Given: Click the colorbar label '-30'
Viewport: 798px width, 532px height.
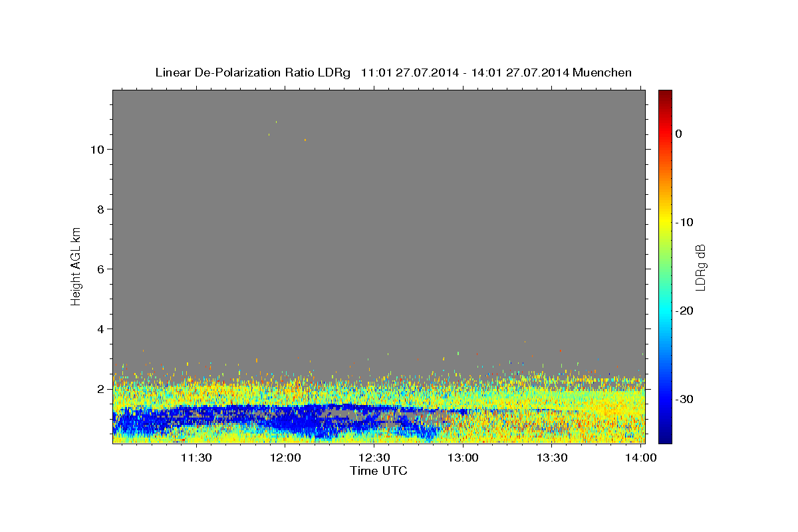Looking at the screenshot, I should click(684, 400).
